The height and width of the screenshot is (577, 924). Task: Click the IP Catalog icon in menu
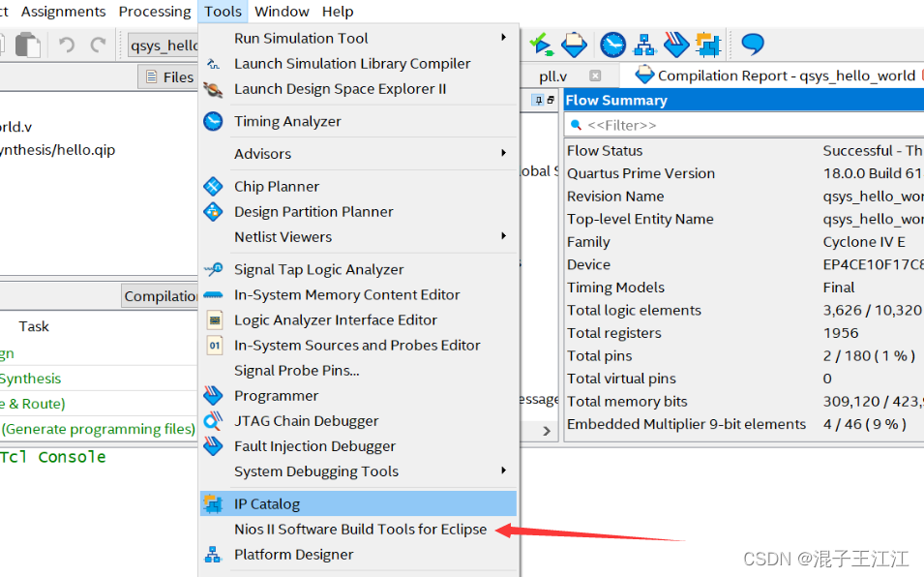coord(213,504)
